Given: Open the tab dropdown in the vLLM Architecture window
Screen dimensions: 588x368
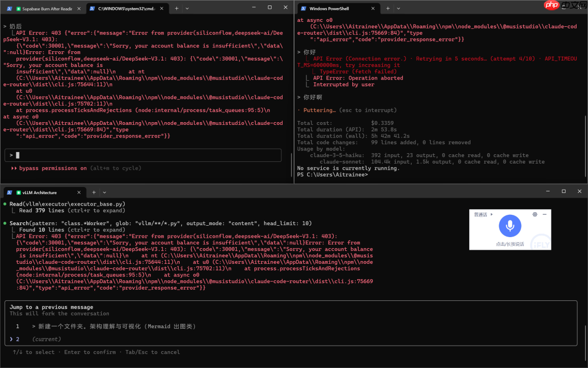Looking at the screenshot, I should point(104,192).
